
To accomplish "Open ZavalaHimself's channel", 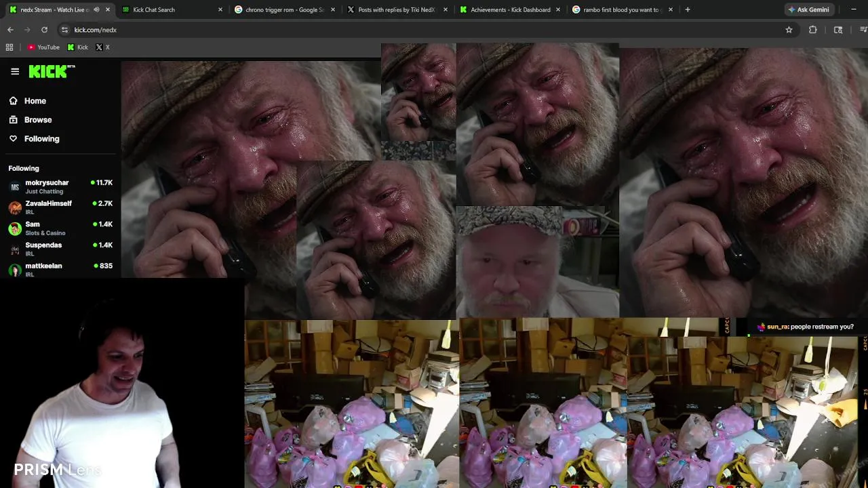I will 60,207.
